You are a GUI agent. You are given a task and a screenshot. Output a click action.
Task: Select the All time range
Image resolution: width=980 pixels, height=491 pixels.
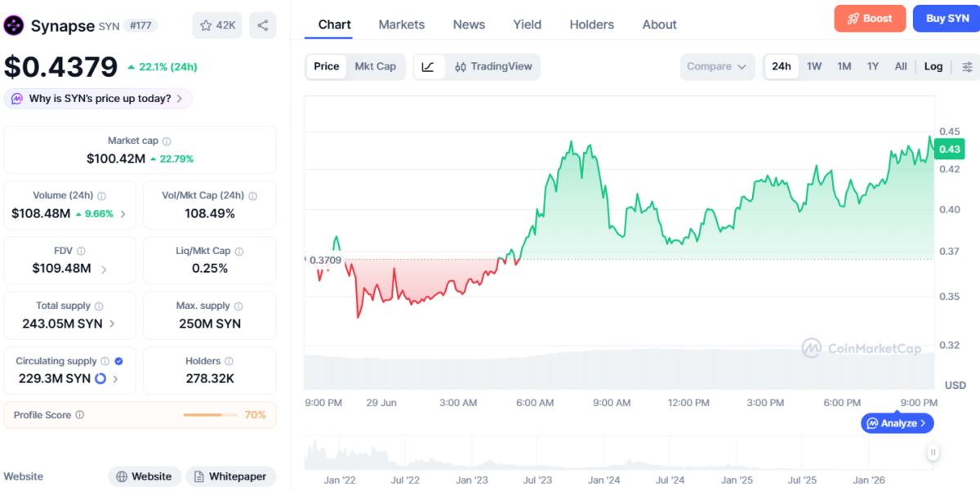901,67
